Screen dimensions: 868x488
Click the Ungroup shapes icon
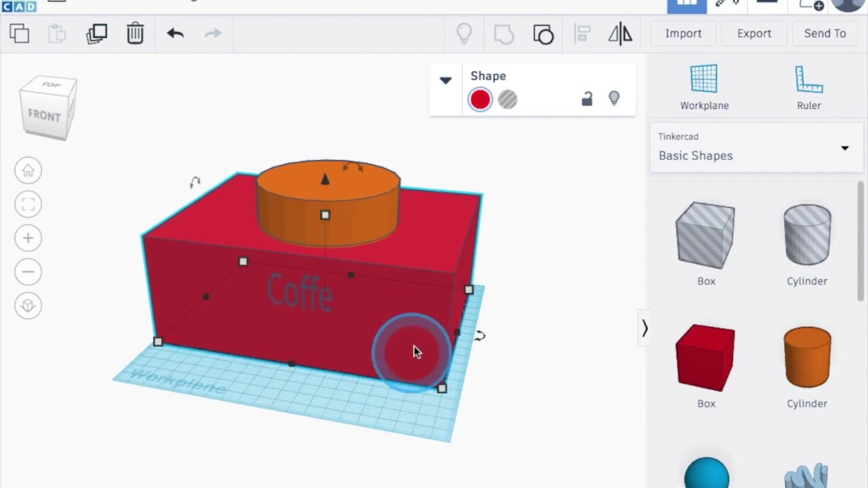tap(543, 34)
